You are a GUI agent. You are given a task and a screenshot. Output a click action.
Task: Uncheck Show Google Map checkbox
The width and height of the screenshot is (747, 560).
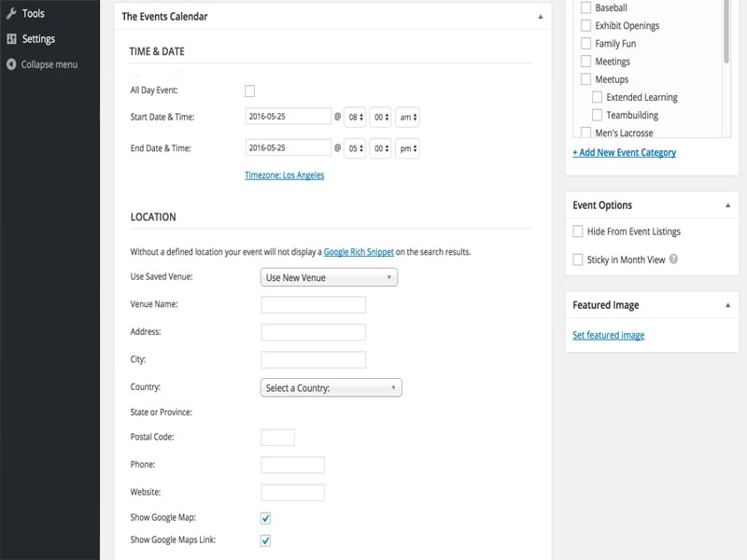coord(266,518)
